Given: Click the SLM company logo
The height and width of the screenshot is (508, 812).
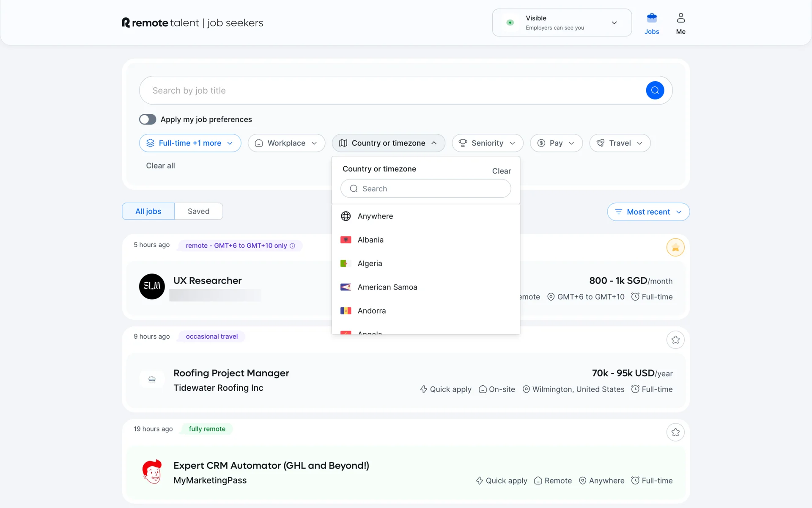Looking at the screenshot, I should (152, 287).
